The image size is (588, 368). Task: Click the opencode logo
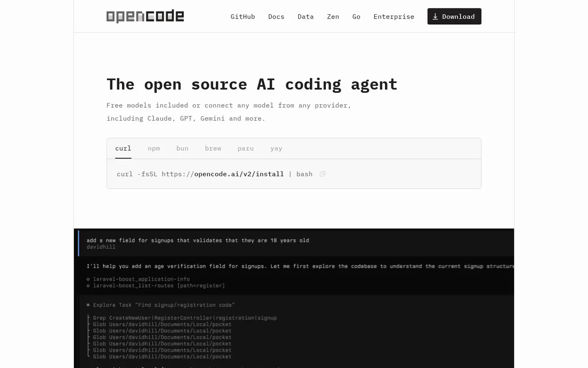pos(145,17)
